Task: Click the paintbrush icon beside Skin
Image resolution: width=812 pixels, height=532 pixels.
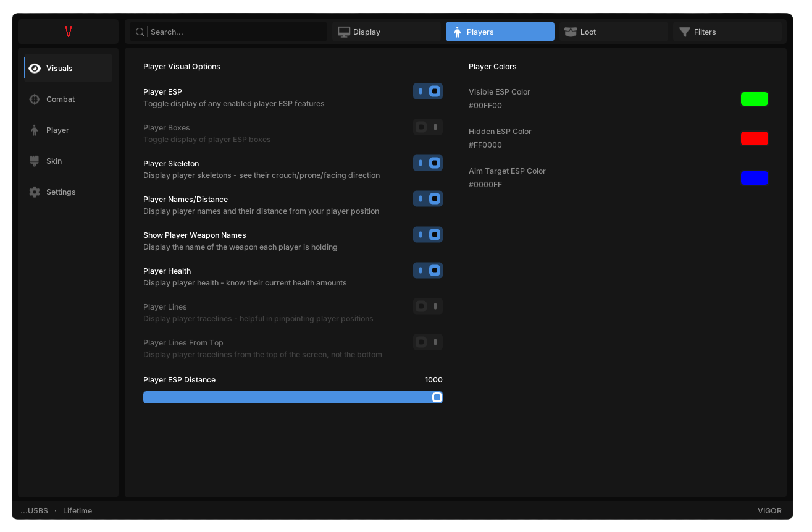Action: click(x=35, y=161)
